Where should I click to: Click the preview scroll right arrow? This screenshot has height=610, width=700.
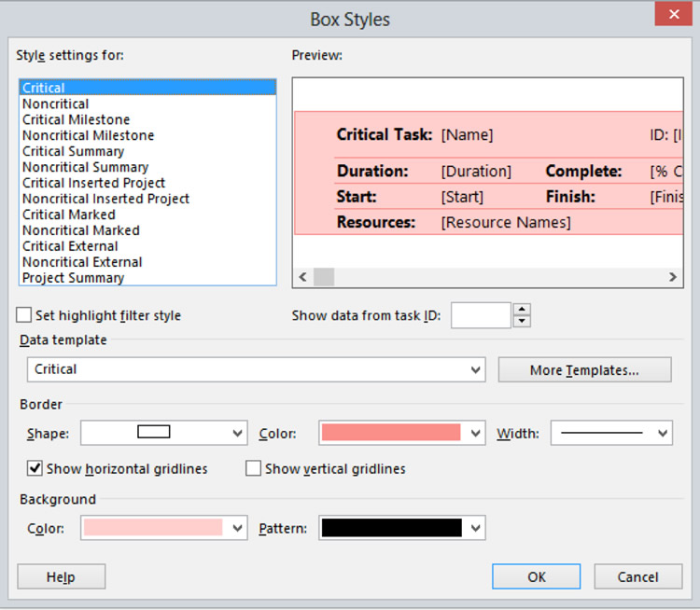coord(673,277)
